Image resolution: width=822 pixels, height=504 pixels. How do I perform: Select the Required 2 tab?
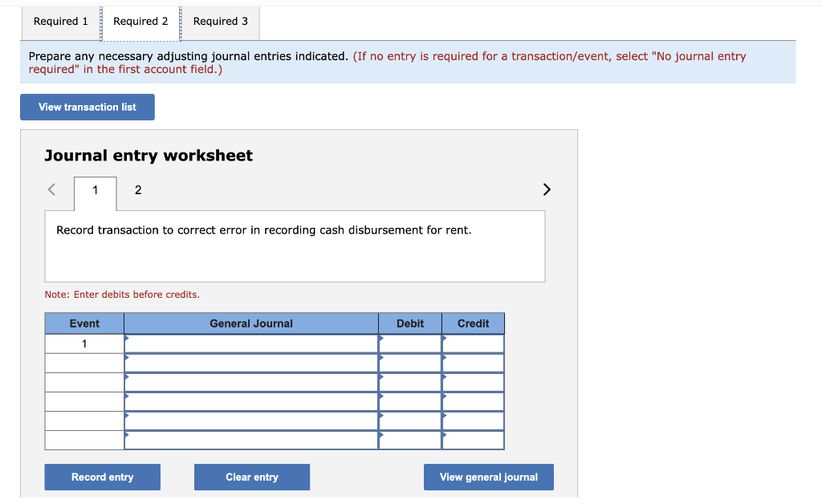140,22
